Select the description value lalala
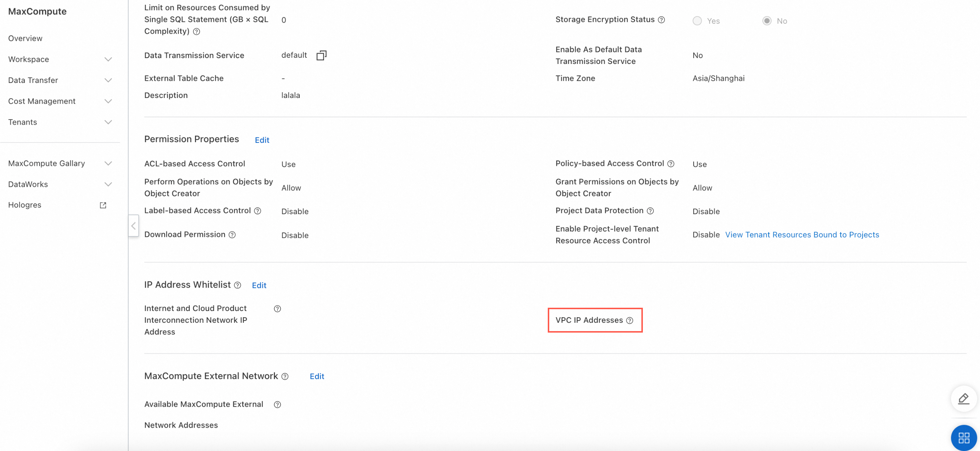Image resolution: width=980 pixels, height=451 pixels. click(291, 95)
